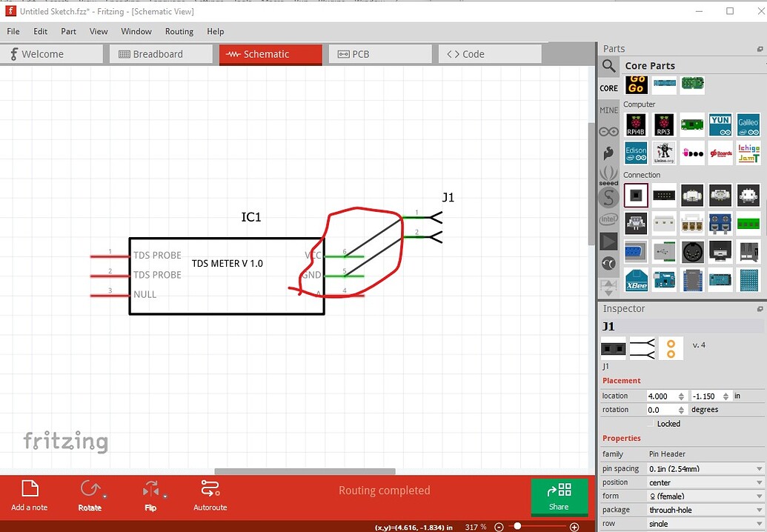Run Autoroute

coord(210,495)
